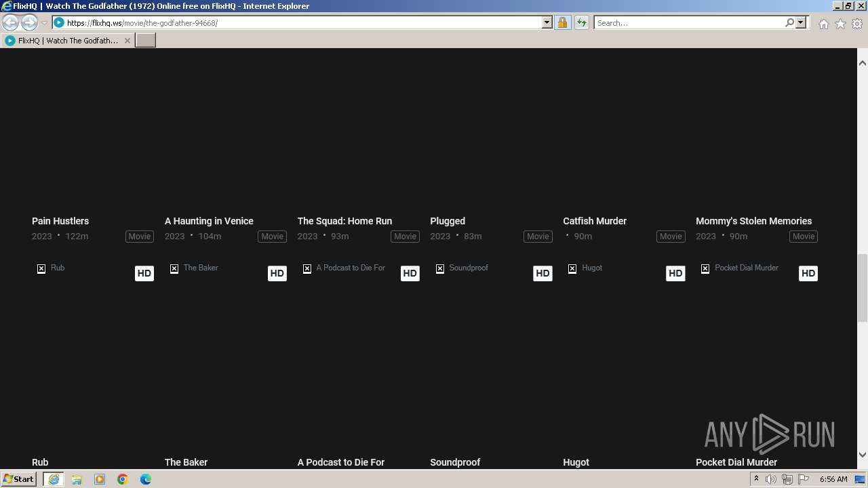This screenshot has height=488, width=868.
Task: Open A Haunting in Venice title
Action: [209, 221]
